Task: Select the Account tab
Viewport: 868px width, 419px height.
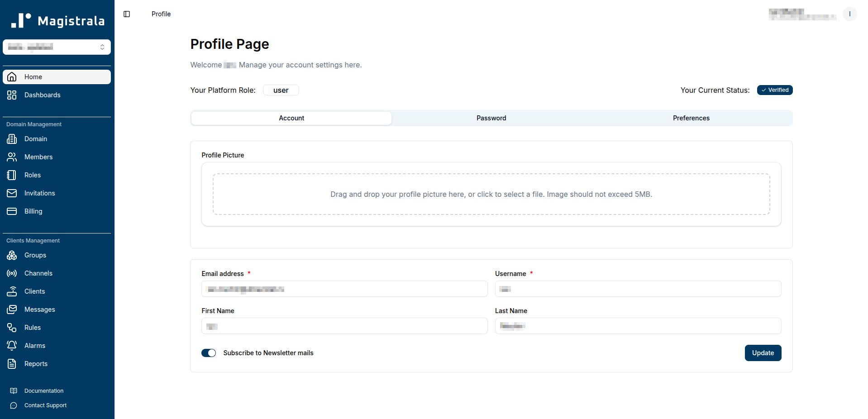Action: click(291, 118)
